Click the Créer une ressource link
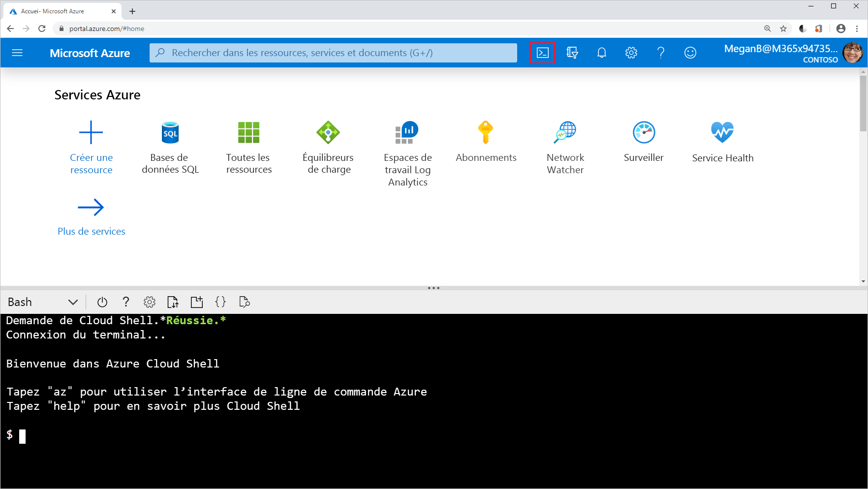868x489 pixels. pos(92,164)
